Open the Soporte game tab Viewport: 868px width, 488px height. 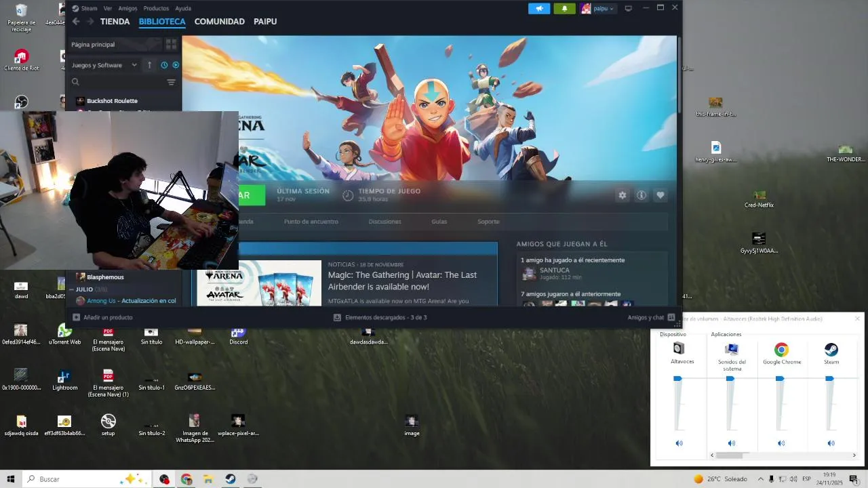[x=488, y=222]
